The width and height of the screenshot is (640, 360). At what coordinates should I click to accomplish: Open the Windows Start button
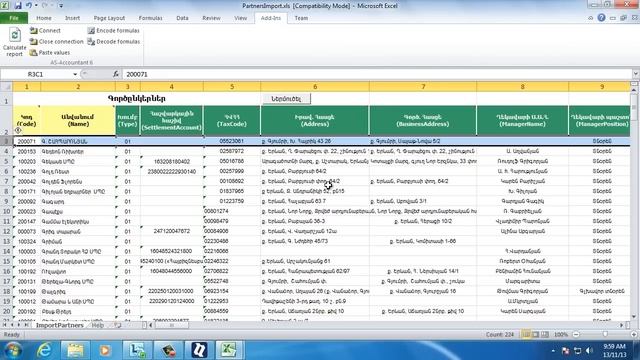pos(13,350)
